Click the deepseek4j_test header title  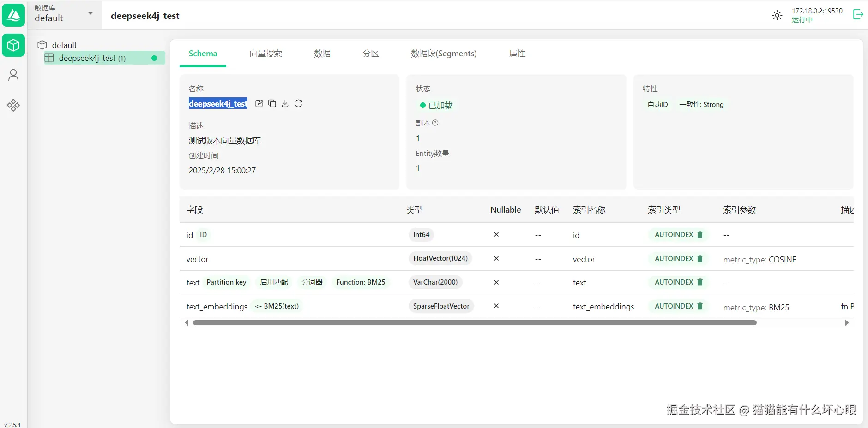click(x=145, y=16)
